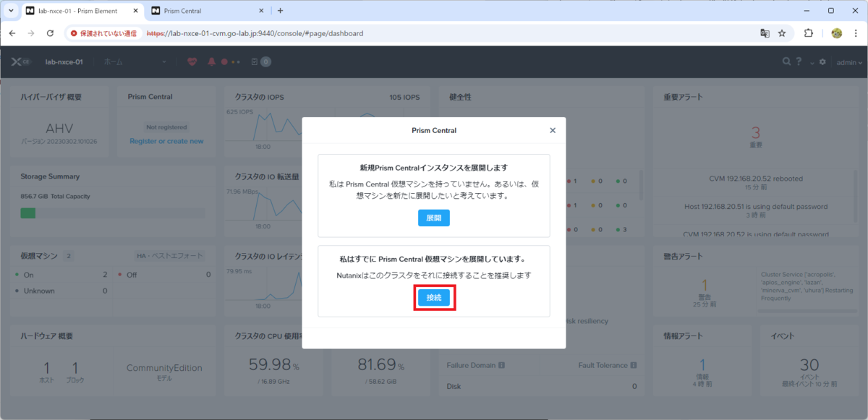Click the lab-nxce-01 cluster name

pyautogui.click(x=64, y=62)
